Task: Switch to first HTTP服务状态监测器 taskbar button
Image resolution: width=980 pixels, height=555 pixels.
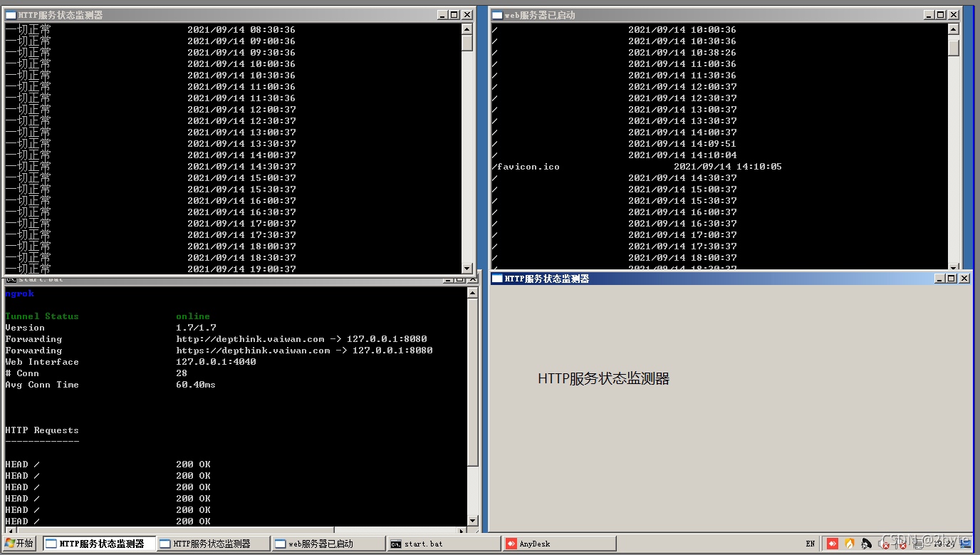Action: 99,544
